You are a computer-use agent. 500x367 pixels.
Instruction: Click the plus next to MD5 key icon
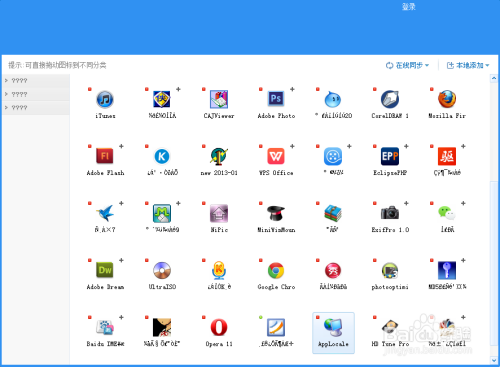463,260
